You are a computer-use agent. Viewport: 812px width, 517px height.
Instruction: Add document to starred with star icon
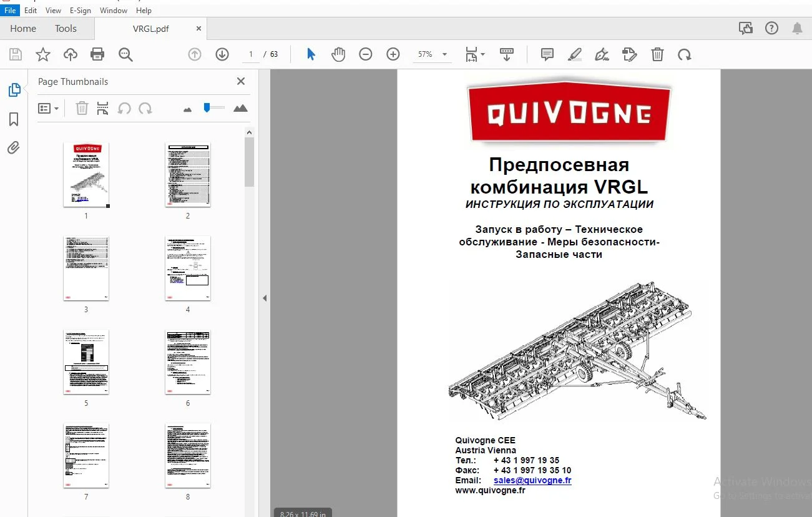43,54
